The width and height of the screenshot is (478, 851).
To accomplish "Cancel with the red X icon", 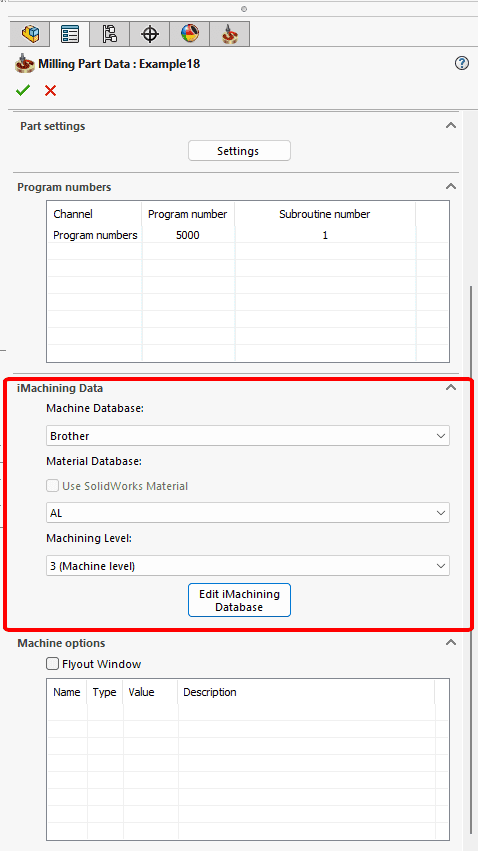I will point(50,91).
